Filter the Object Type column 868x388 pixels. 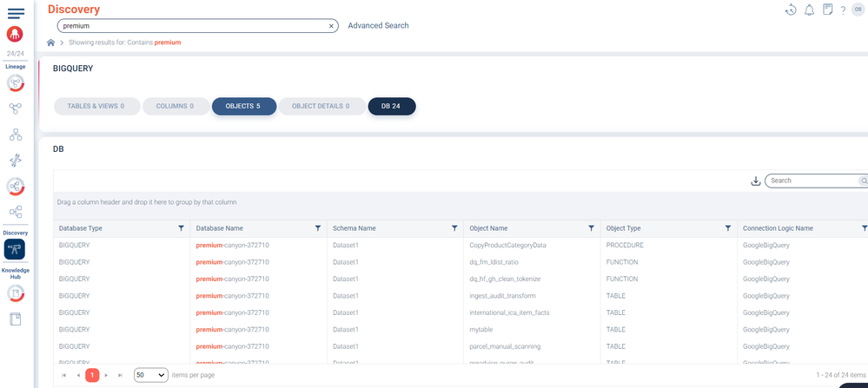click(728, 228)
